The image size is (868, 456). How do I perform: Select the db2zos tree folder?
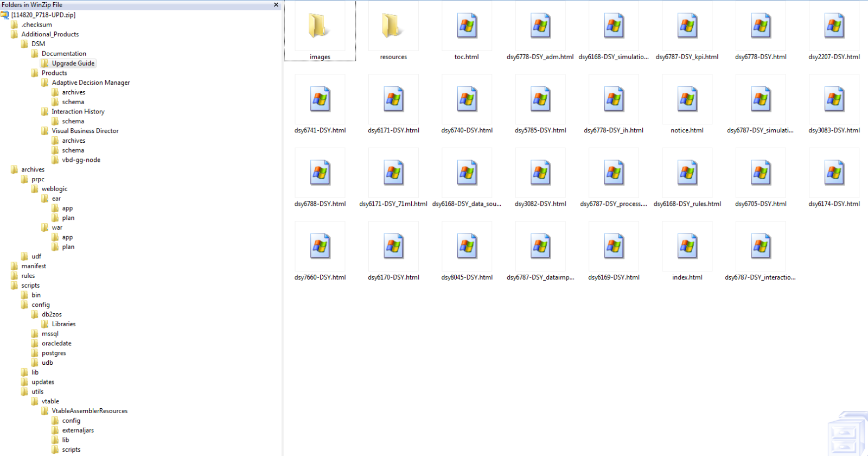(x=52, y=314)
